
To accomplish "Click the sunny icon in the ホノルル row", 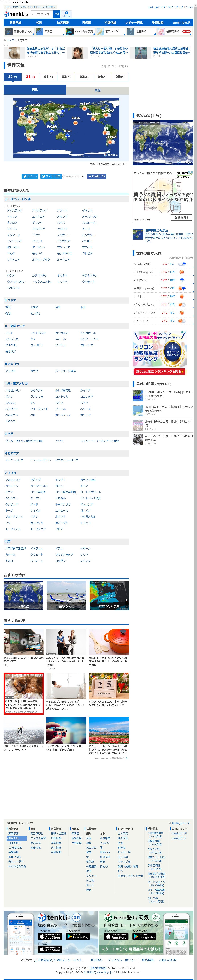I will coord(182,296).
